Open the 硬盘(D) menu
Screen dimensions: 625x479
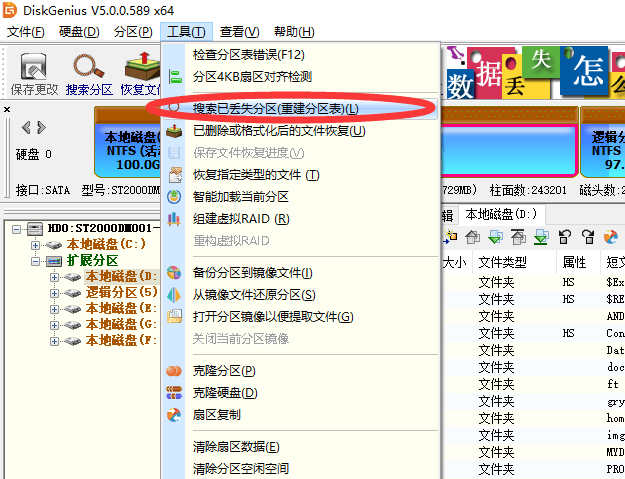pos(79,32)
